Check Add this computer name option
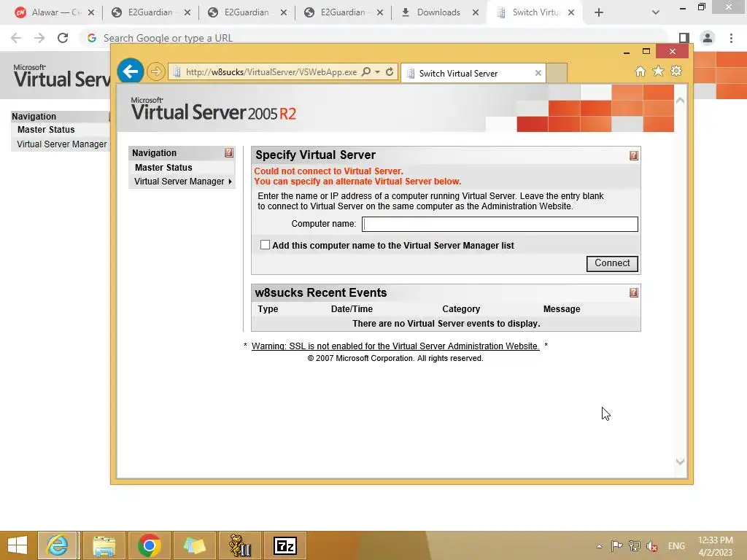The image size is (747, 560). (265, 245)
